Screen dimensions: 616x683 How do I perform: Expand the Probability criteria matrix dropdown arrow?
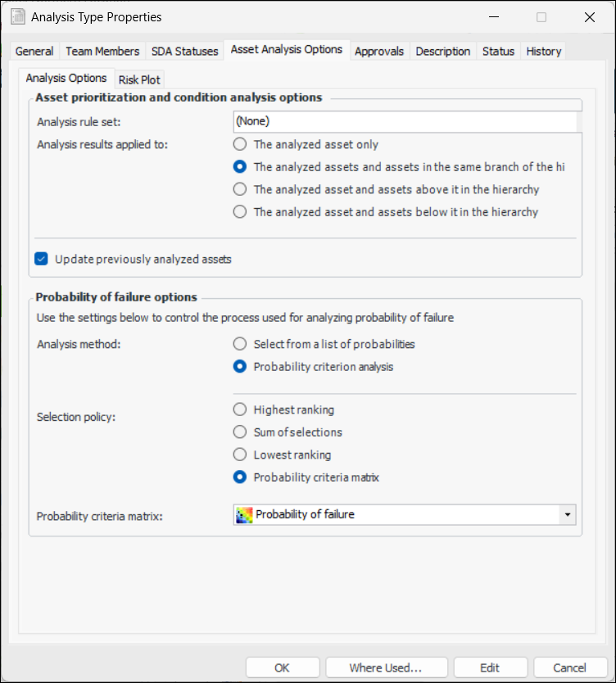click(566, 515)
